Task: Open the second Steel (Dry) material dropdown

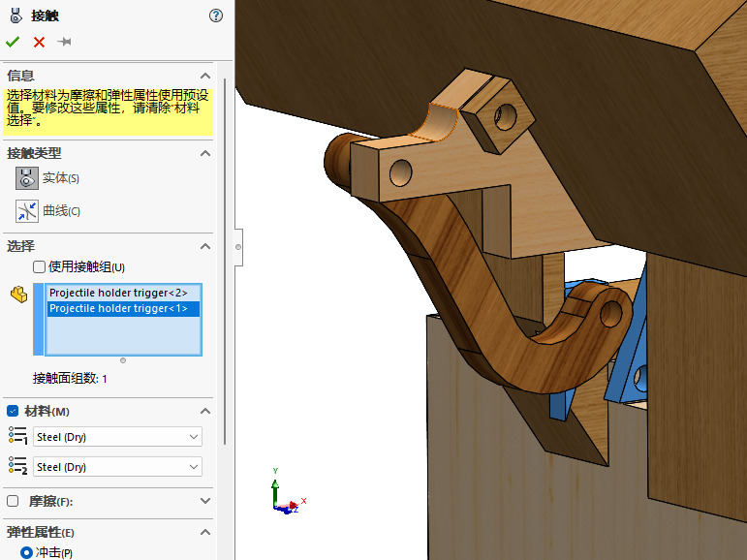Action: pyautogui.click(x=117, y=467)
